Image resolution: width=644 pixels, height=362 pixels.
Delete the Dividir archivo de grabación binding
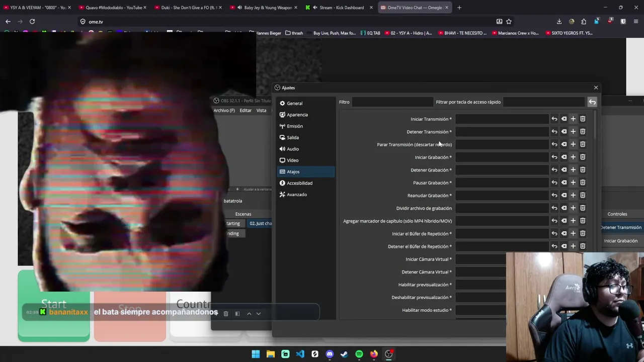[583, 208]
